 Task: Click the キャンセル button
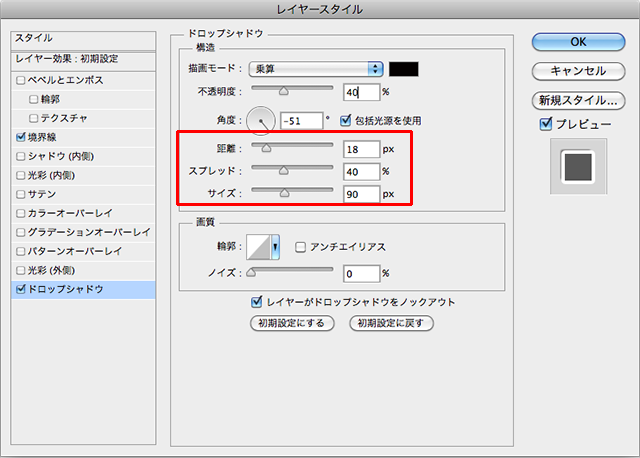click(578, 71)
